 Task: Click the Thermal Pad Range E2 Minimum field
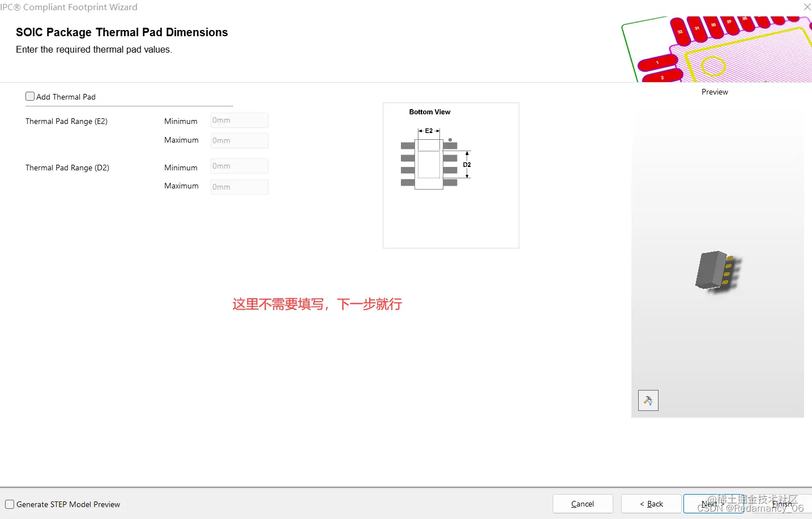(238, 120)
